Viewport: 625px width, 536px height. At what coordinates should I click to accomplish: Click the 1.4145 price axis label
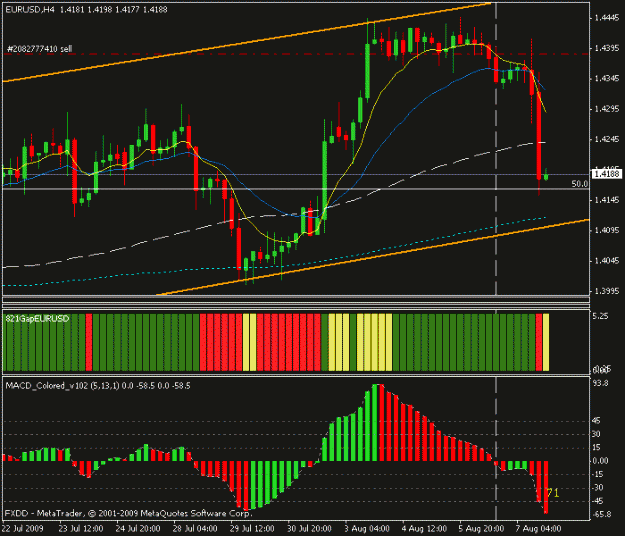(x=607, y=200)
